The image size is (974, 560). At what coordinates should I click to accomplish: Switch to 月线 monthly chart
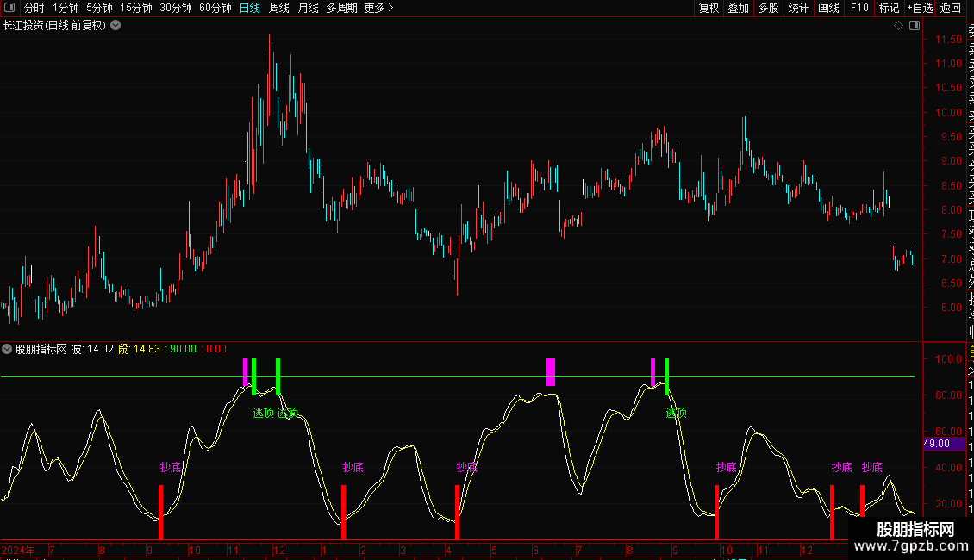pos(308,8)
